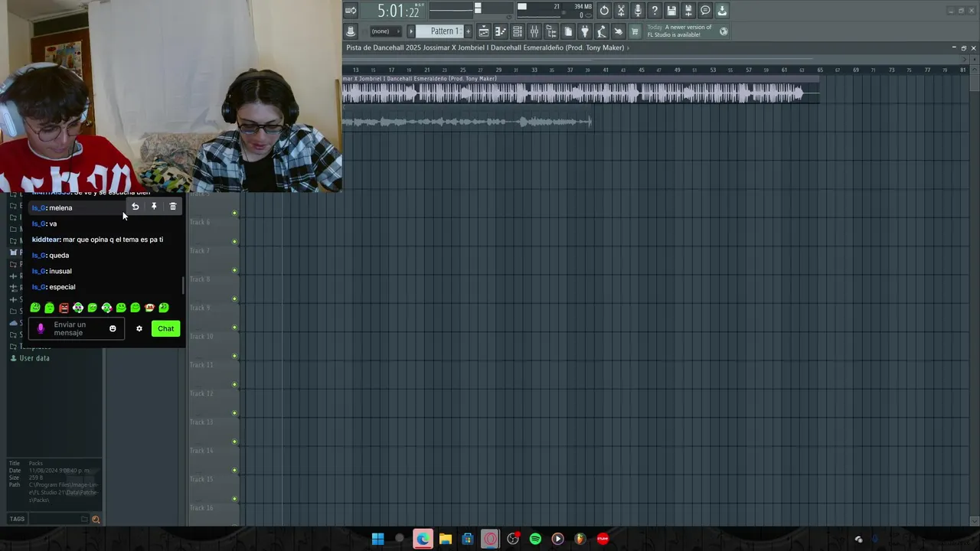Open the Browser view icon
Screen dimensions: 980x551
(x=551, y=31)
